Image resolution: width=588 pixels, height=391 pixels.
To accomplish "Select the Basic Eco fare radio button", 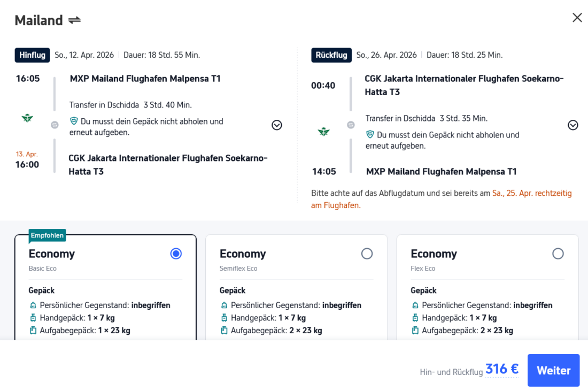I will pos(176,254).
